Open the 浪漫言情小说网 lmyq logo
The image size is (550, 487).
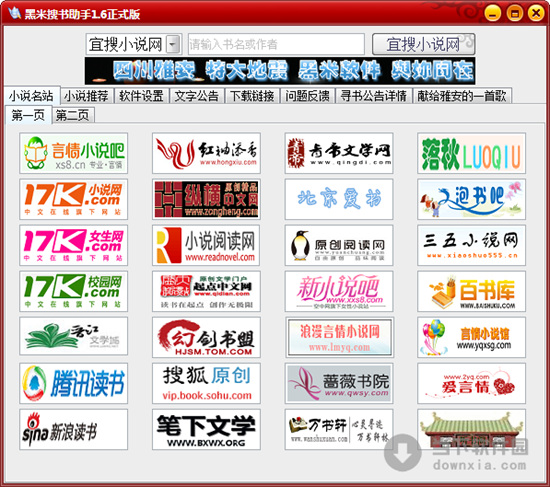339,337
